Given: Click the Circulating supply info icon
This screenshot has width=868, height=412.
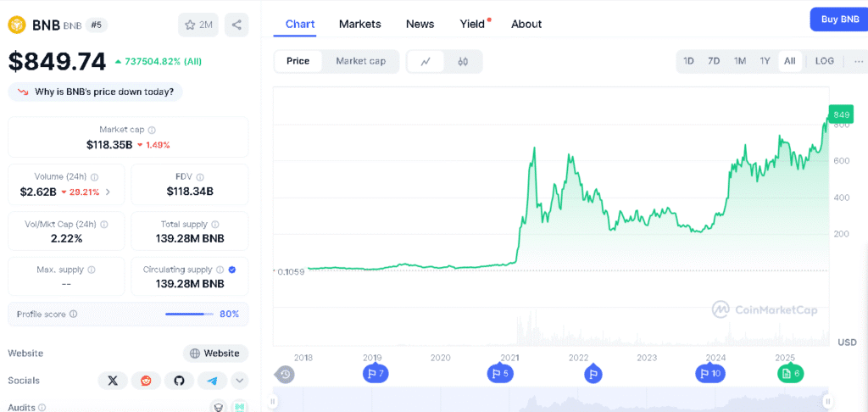Looking at the screenshot, I should (x=220, y=270).
